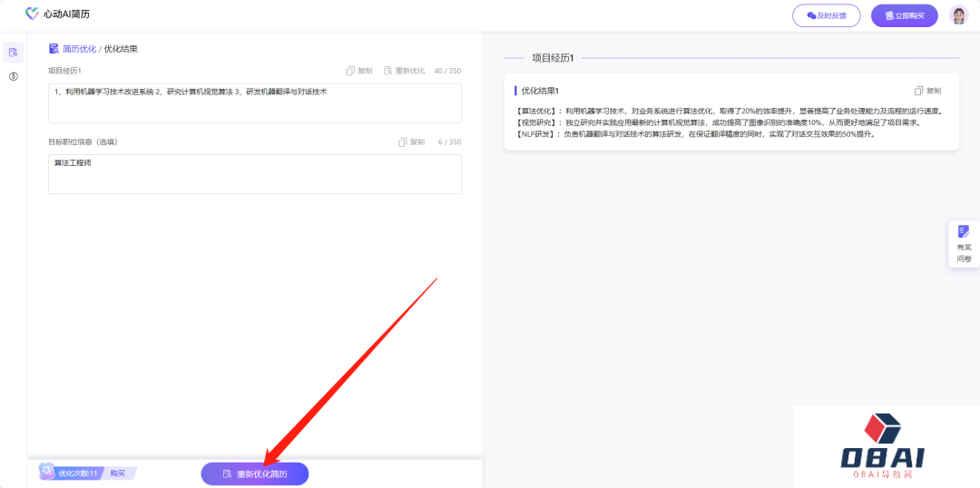Select the resume optimization sidebar icon
The height and width of the screenshot is (488, 980).
point(13,53)
